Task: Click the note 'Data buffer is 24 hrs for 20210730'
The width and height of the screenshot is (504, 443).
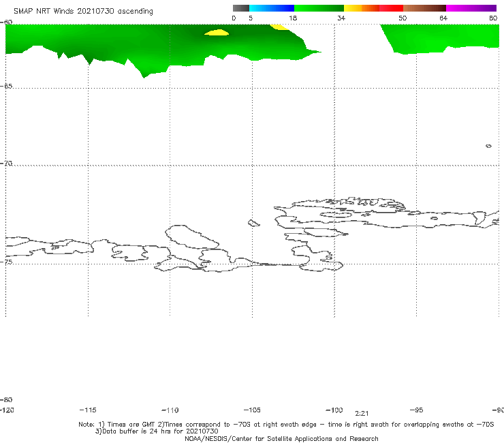Action: [157, 431]
